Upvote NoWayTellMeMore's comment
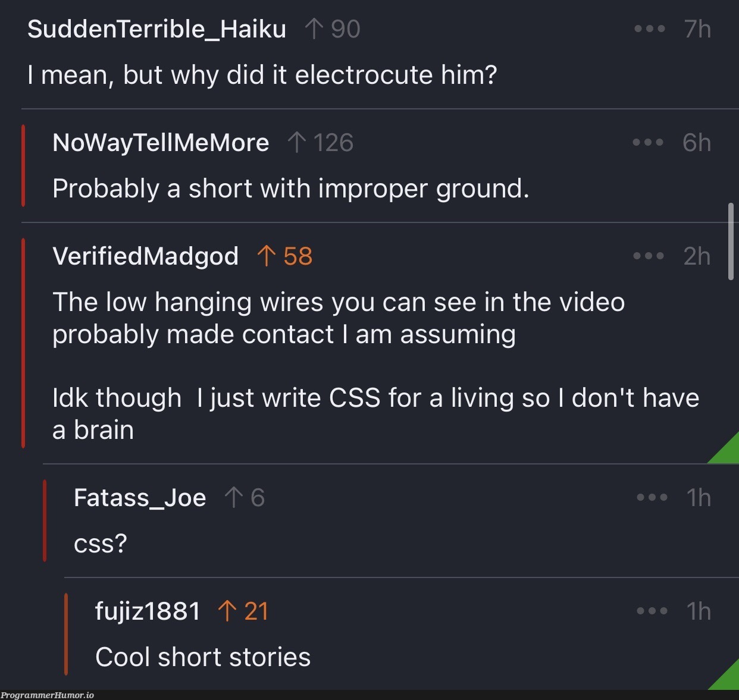Screen dimensions: 739x700 pos(296,143)
